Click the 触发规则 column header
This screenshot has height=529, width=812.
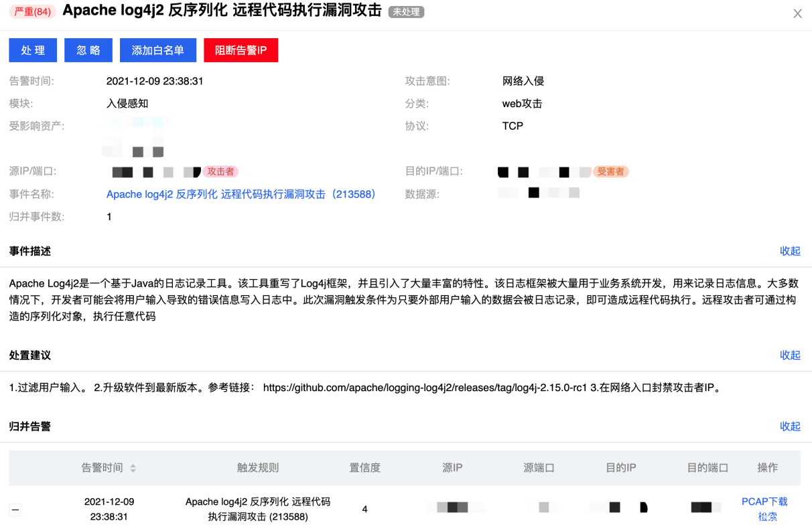coord(258,467)
